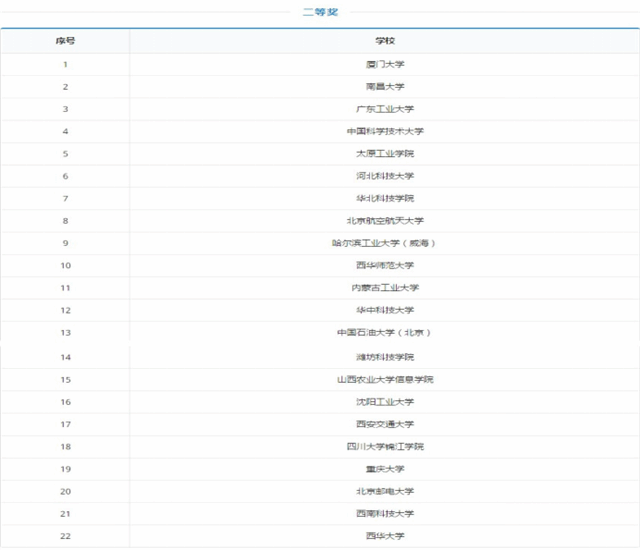Click 四川大学锦江学院 cell
The height and width of the screenshot is (550, 640).
pyautogui.click(x=385, y=447)
